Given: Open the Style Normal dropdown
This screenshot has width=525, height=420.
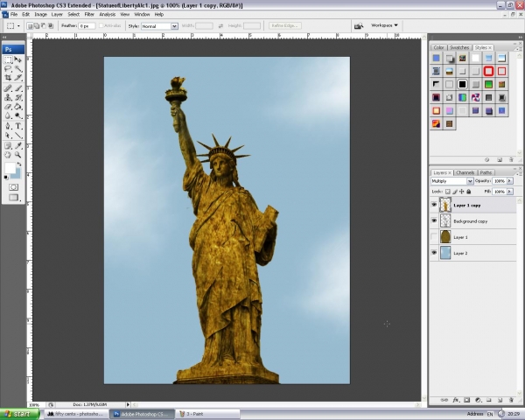Looking at the screenshot, I should [174, 26].
